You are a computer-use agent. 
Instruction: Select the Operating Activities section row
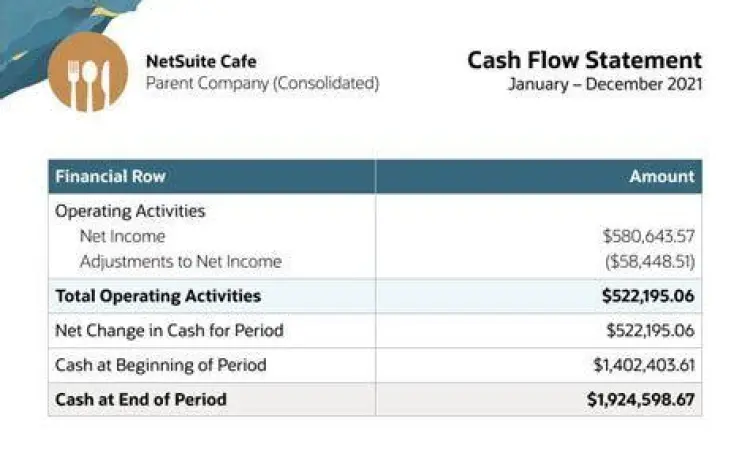130,211
